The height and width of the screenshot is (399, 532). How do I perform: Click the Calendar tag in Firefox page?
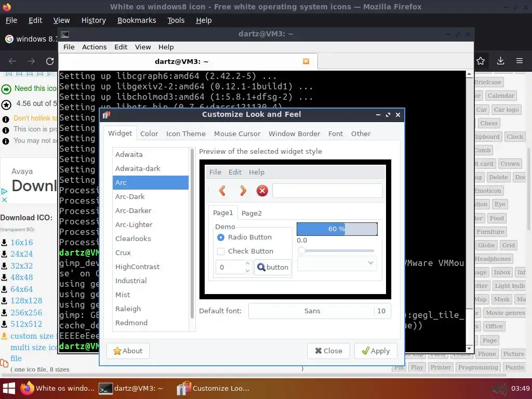click(501, 96)
